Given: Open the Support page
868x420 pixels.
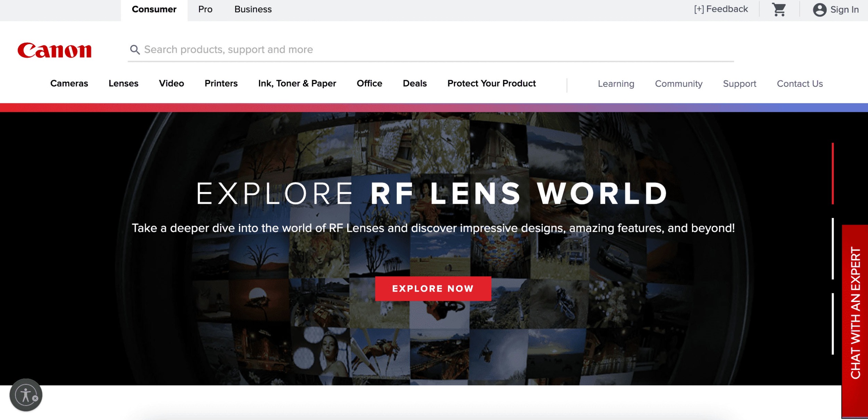Looking at the screenshot, I should 740,84.
